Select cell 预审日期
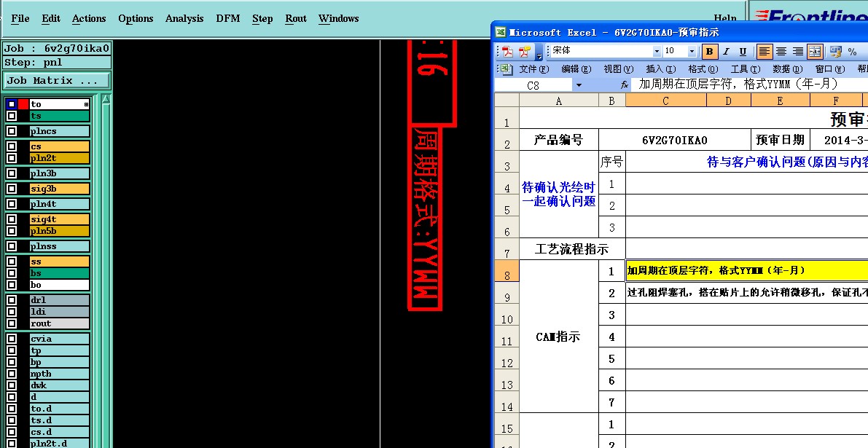The image size is (868, 448). point(781,140)
